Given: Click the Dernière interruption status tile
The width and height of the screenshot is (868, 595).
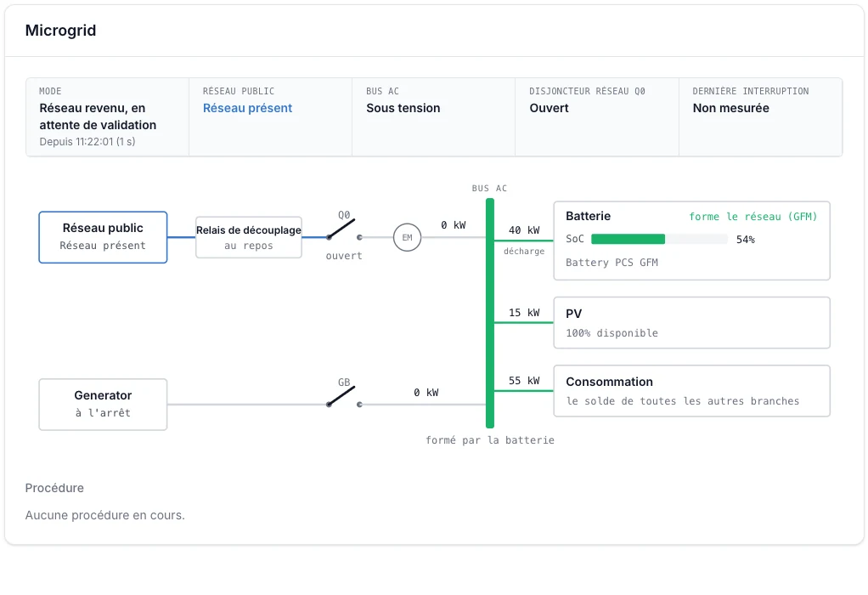Looking at the screenshot, I should (761, 117).
